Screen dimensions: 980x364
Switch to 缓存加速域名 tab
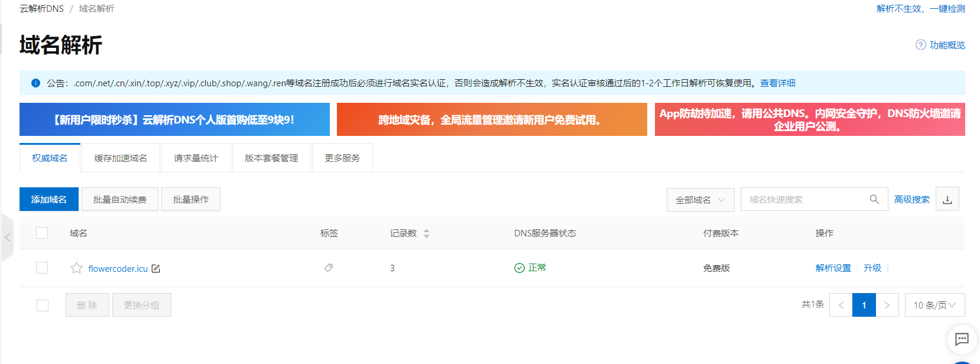click(x=121, y=158)
